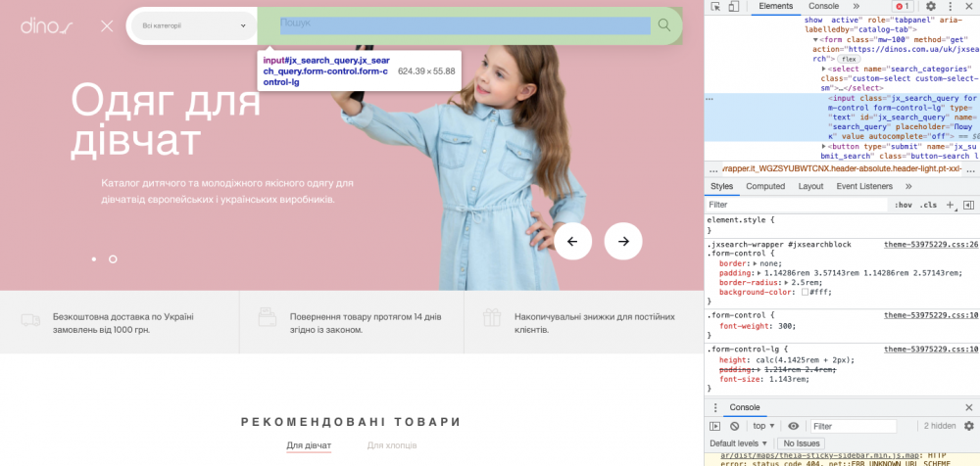980x466 pixels.
Task: Click the live expression eye icon
Action: coord(793,426)
